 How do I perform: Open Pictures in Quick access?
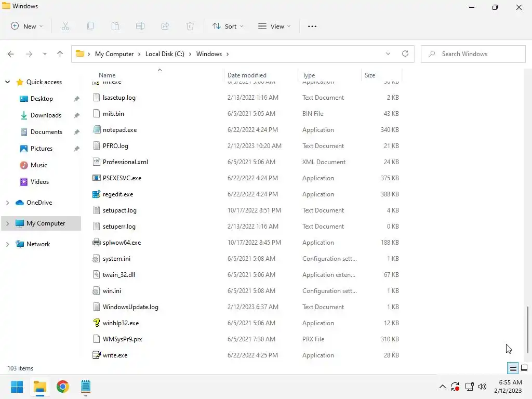[42, 148]
